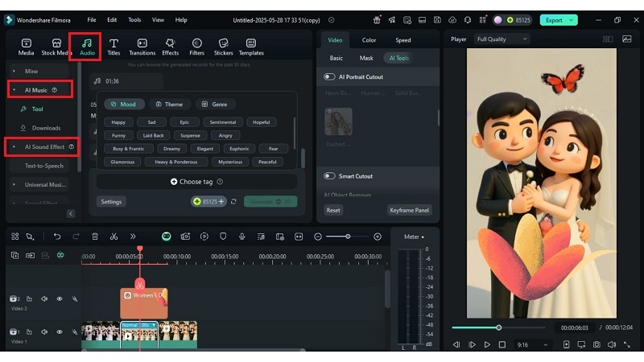Viewport: 644px width, 362px height.
Task: Click the AI Music help question icon
Action: 54,90
